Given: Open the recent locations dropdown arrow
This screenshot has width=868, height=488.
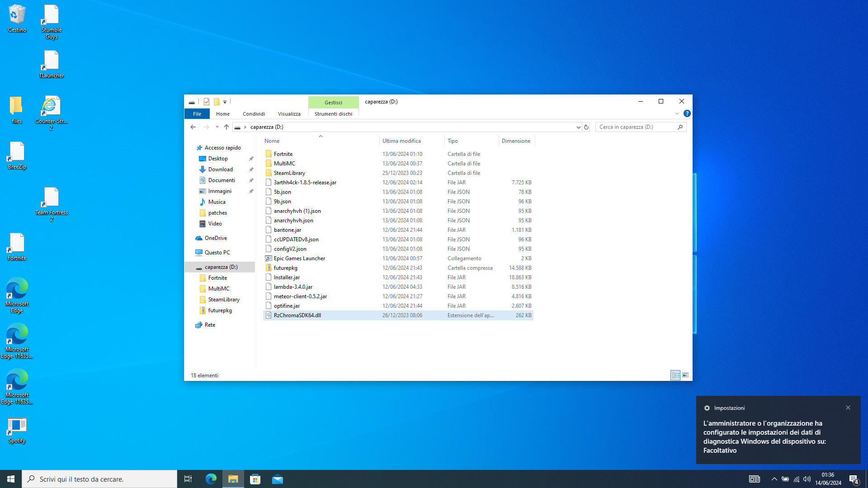Looking at the screenshot, I should 217,127.
